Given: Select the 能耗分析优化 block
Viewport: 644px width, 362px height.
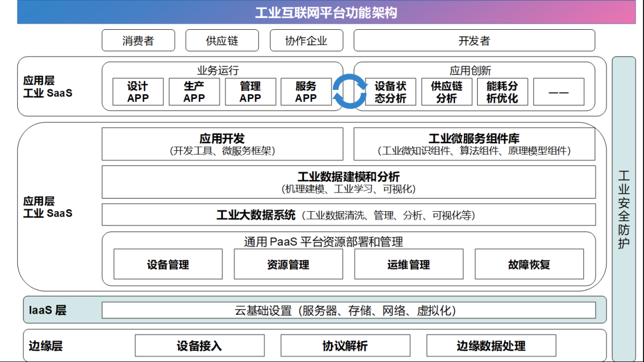Looking at the screenshot, I should pos(502,92).
